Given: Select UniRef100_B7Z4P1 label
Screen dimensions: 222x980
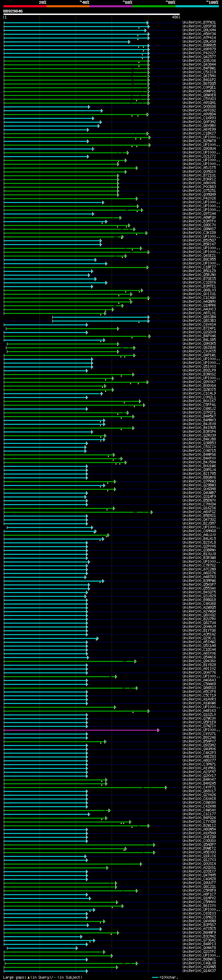Looking at the screenshot, I should click(199, 328).
